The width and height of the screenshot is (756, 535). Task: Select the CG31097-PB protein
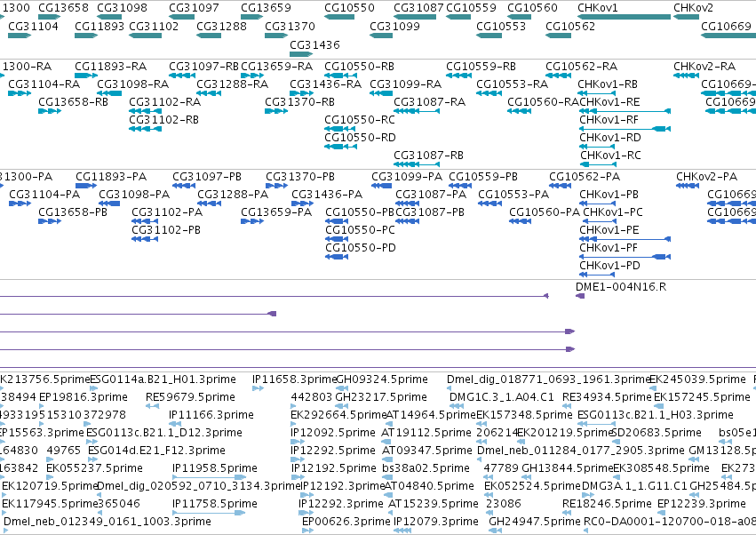184,186
